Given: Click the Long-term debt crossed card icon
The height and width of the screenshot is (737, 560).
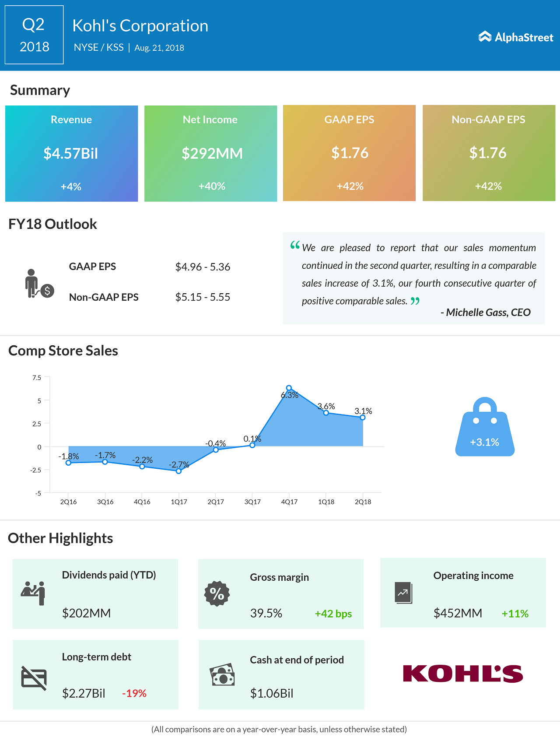Looking at the screenshot, I should pyautogui.click(x=34, y=678).
